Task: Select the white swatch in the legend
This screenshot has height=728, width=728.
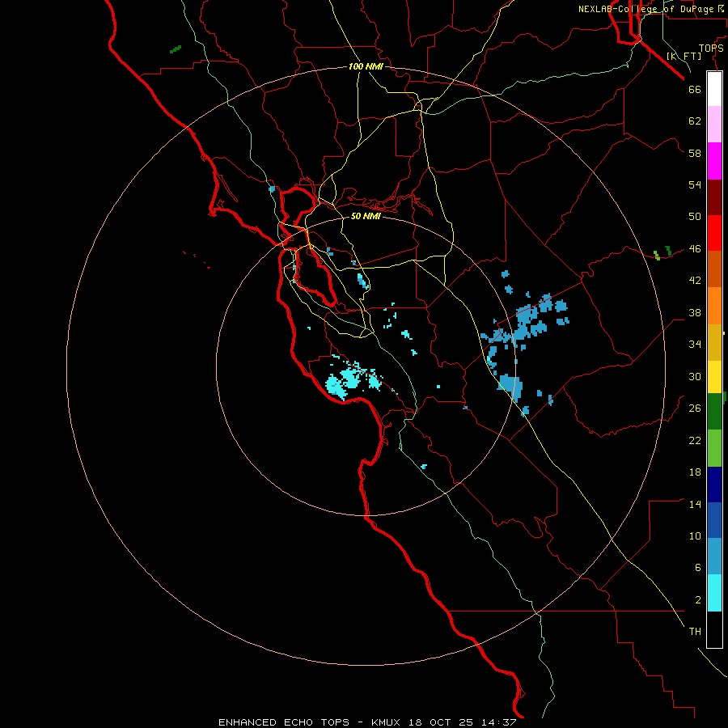Action: tap(714, 89)
